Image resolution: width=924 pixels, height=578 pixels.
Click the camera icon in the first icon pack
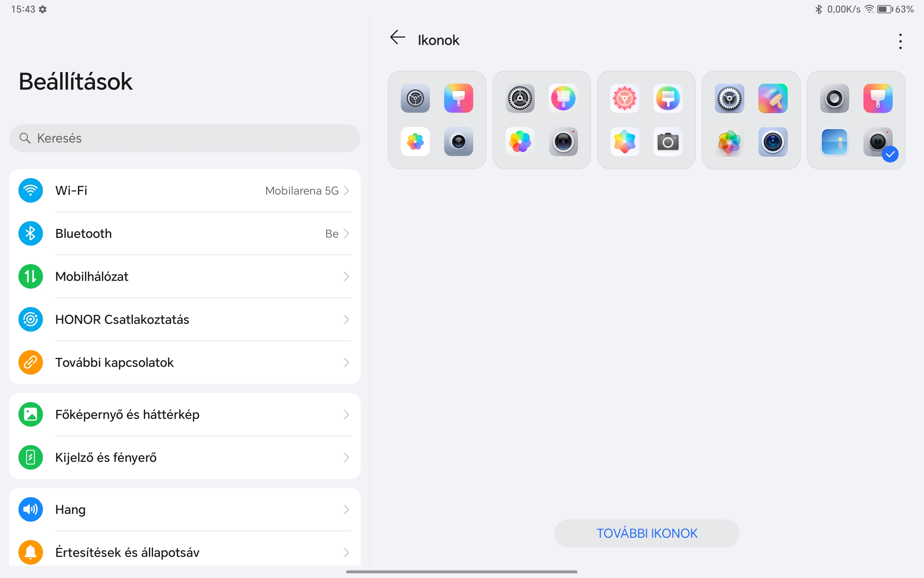click(x=458, y=142)
